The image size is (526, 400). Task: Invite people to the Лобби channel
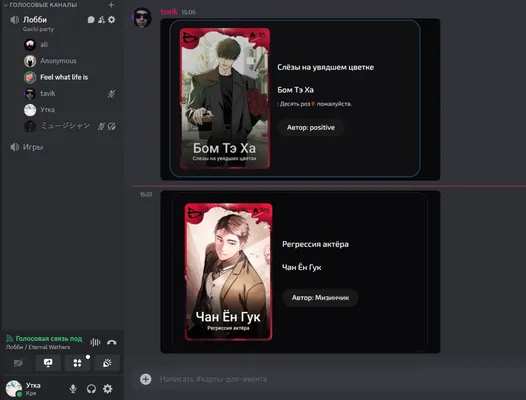tap(101, 20)
